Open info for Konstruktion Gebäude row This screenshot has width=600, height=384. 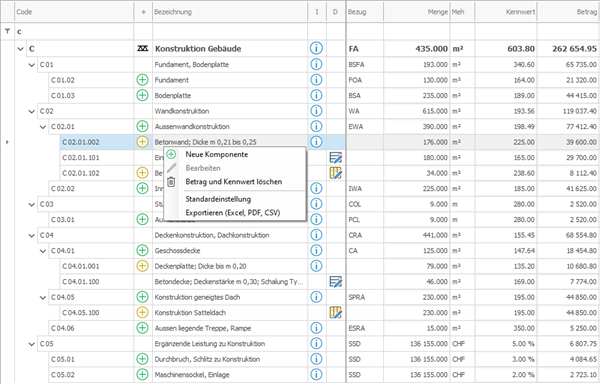click(316, 49)
